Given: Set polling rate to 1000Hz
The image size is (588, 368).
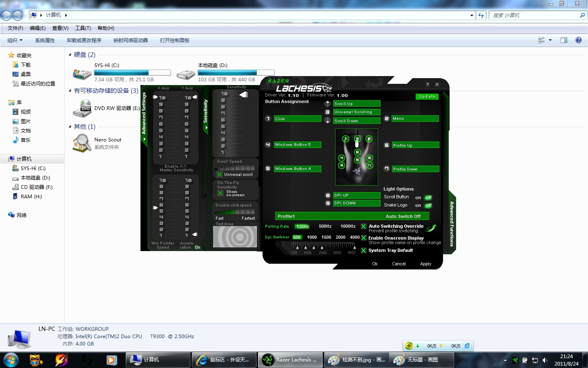Looking at the screenshot, I should click(x=348, y=227).
